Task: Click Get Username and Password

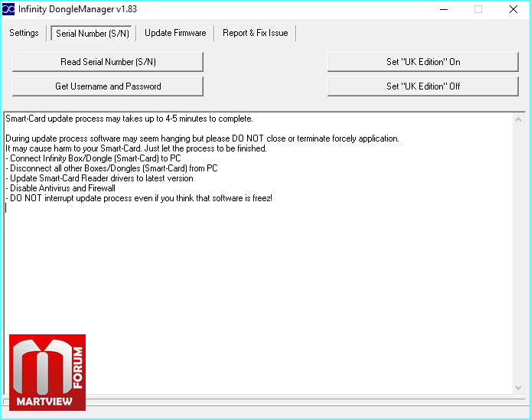Action: tap(108, 86)
